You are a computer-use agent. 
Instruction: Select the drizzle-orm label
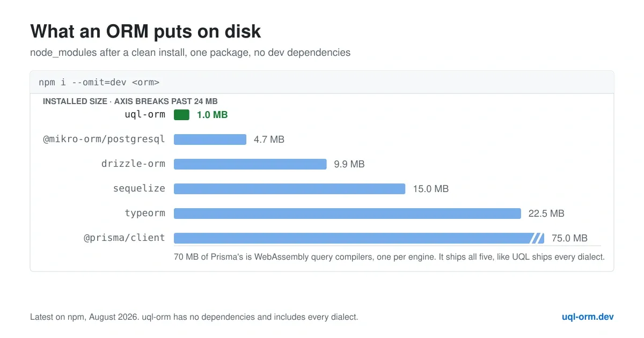point(133,164)
